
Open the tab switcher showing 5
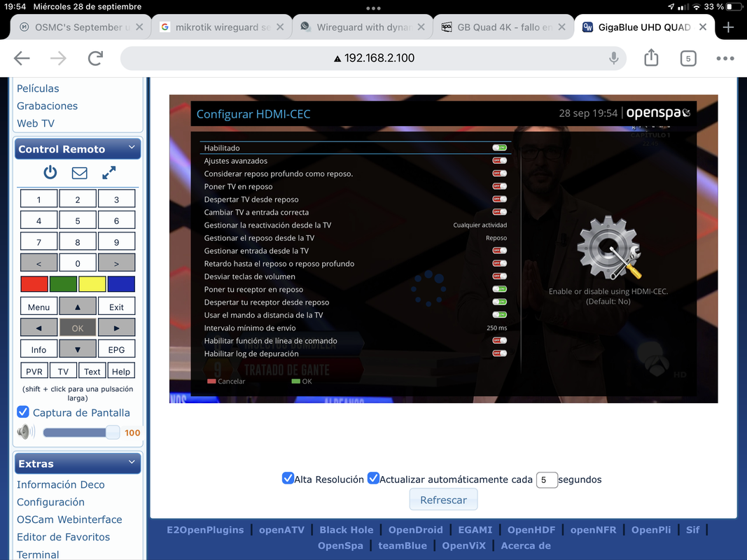(688, 59)
